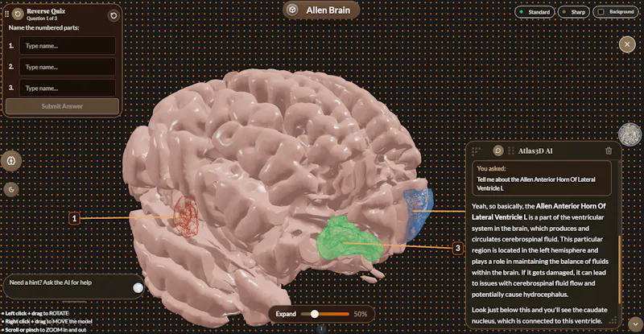Restart the quiz with the reset icon

(x=114, y=15)
